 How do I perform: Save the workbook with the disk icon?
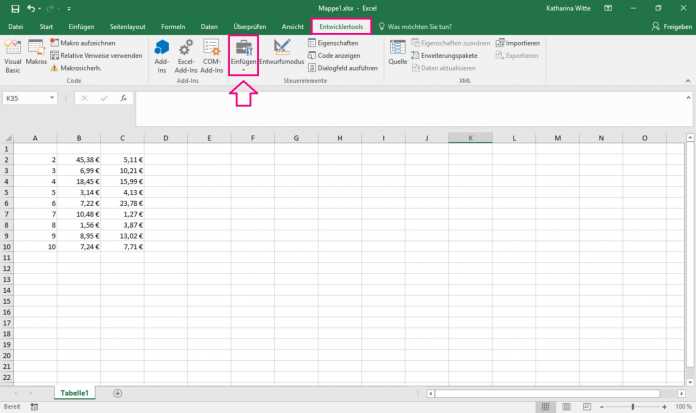click(x=13, y=8)
